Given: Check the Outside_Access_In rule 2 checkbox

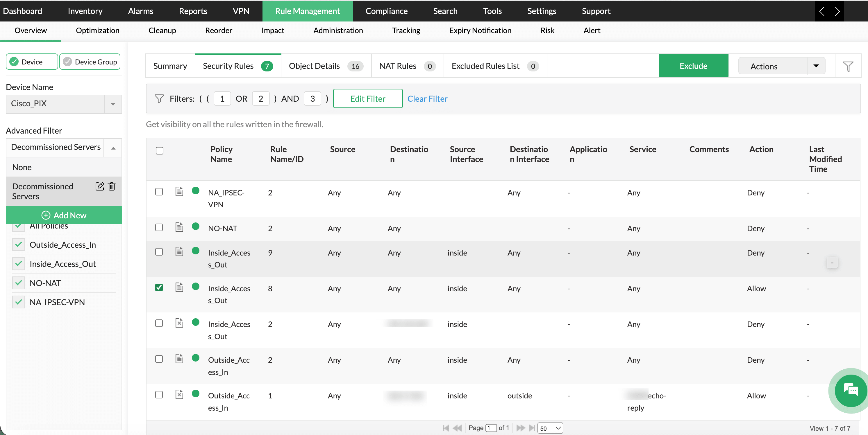Looking at the screenshot, I should point(159,359).
